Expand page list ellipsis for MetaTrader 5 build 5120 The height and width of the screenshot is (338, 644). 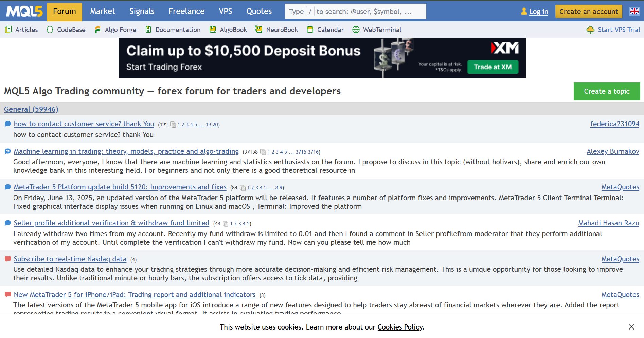(x=271, y=188)
